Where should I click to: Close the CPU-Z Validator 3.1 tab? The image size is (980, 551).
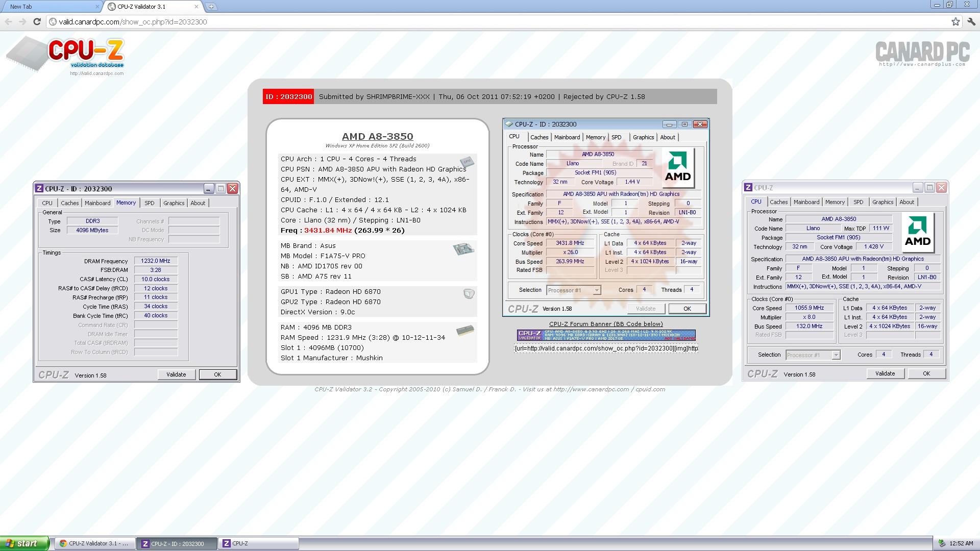(x=197, y=7)
